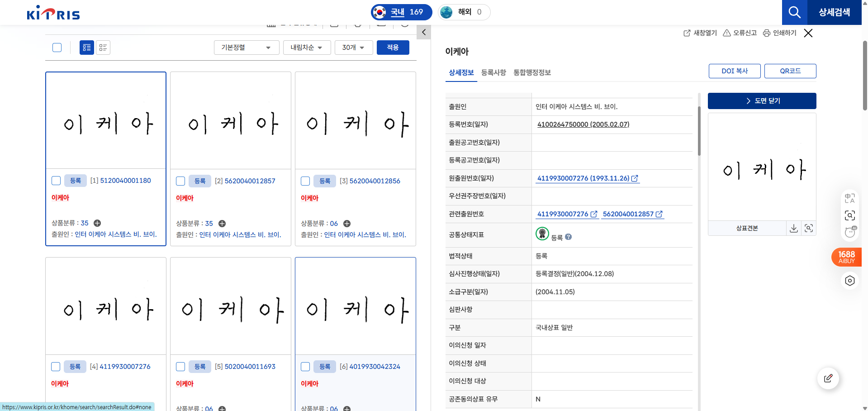The height and width of the screenshot is (411, 868).
Task: Click 오류신고 report error
Action: coord(740,33)
